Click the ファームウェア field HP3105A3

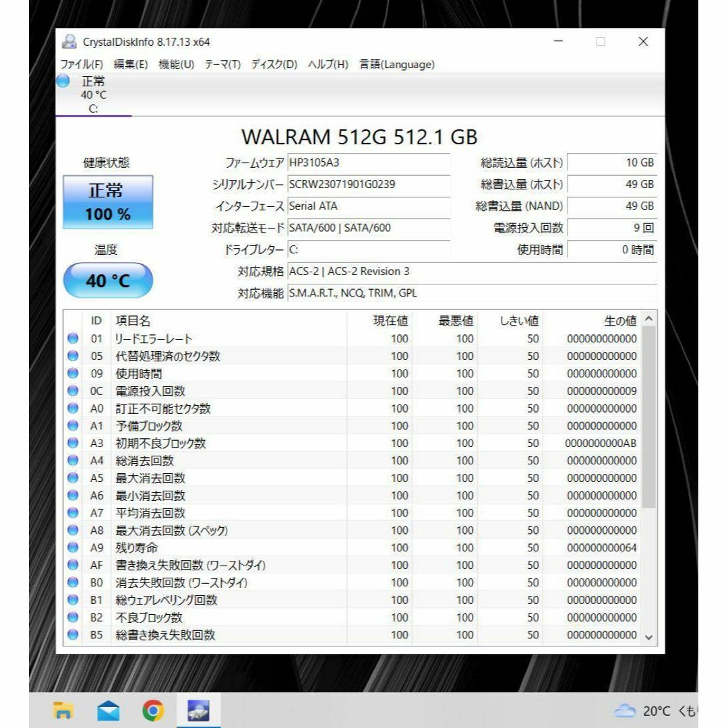(369, 162)
